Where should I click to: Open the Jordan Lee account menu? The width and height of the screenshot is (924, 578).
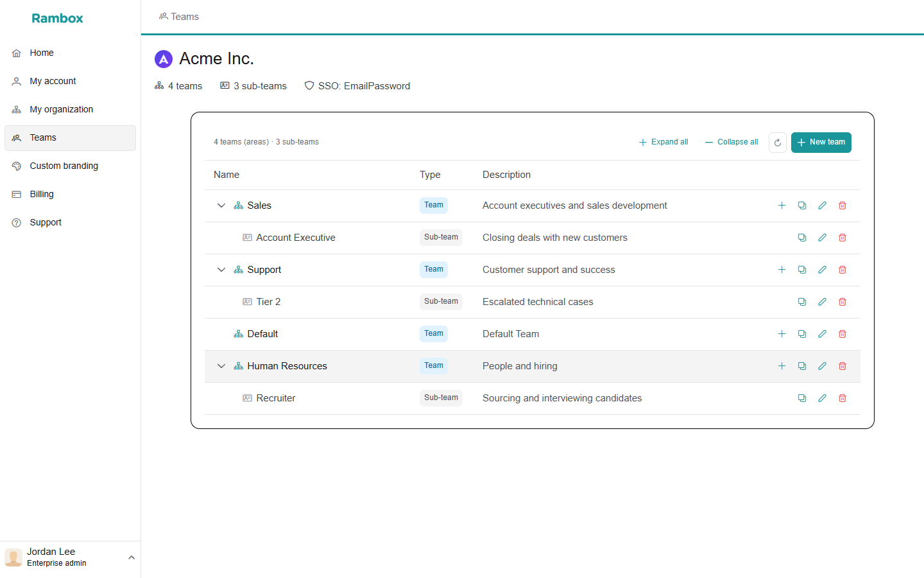71,557
